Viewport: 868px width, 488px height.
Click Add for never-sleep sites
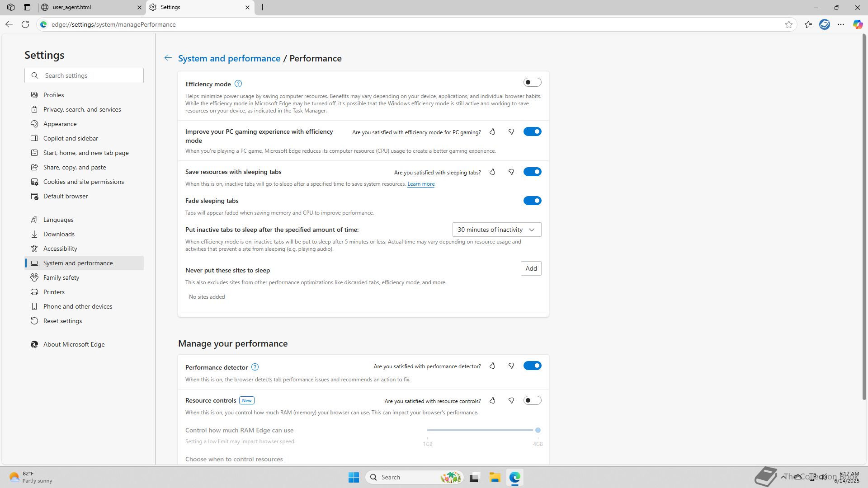pyautogui.click(x=531, y=268)
